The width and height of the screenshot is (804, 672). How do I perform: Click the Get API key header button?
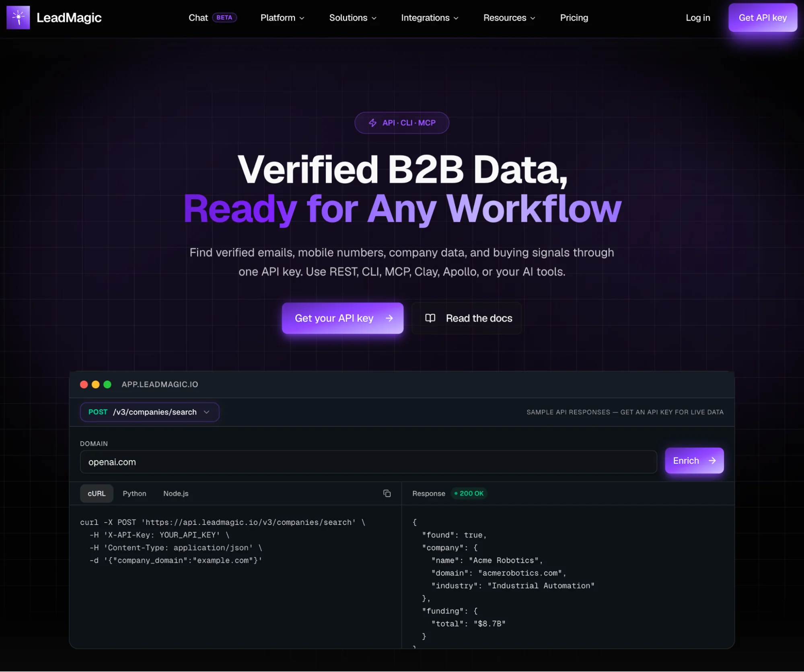point(763,18)
